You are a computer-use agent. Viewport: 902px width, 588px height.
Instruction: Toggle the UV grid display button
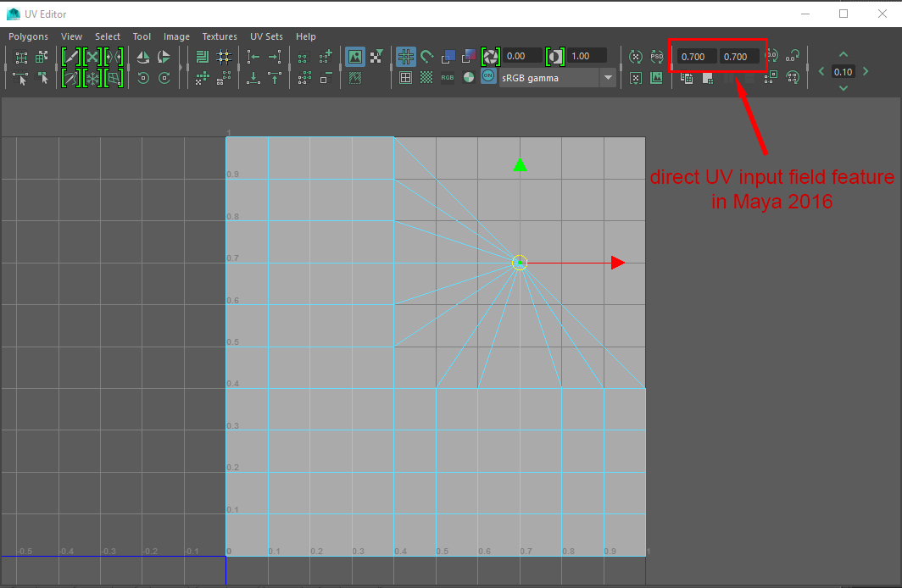pyautogui.click(x=406, y=56)
